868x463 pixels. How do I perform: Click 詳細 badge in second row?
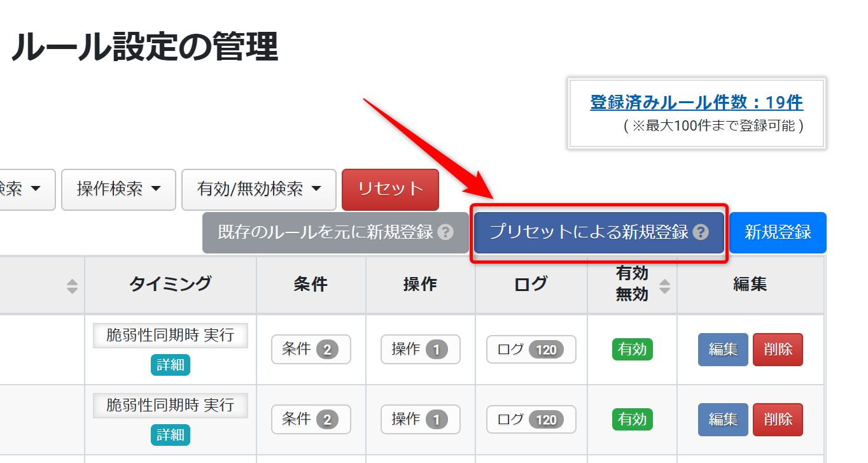click(x=171, y=435)
